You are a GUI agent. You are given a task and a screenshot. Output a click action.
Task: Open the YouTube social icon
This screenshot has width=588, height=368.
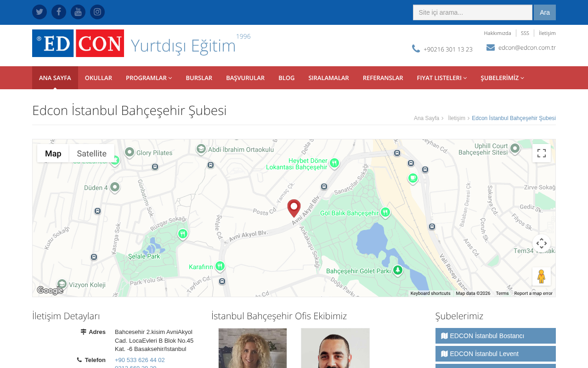(78, 12)
